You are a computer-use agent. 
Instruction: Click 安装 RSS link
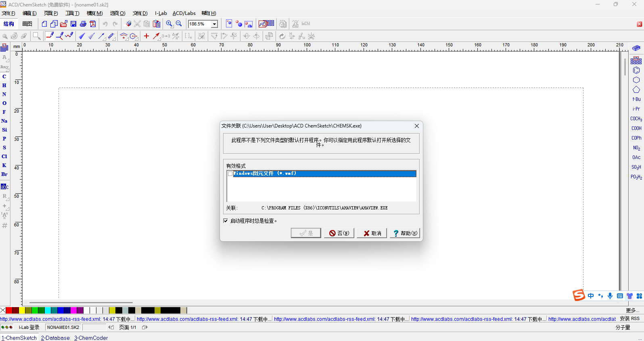(630, 319)
